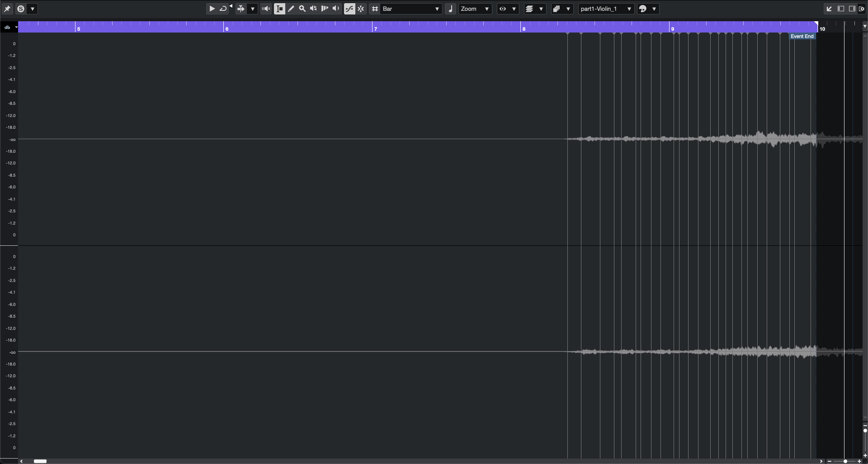Toggle Snap to Zero Crossing
The height and width of the screenshot is (464, 868).
(350, 9)
